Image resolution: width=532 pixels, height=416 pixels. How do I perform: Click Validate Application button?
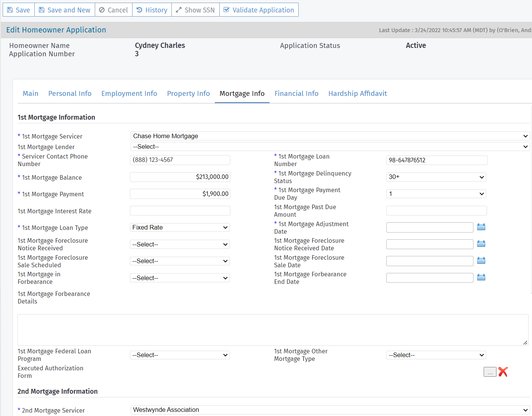point(259,10)
